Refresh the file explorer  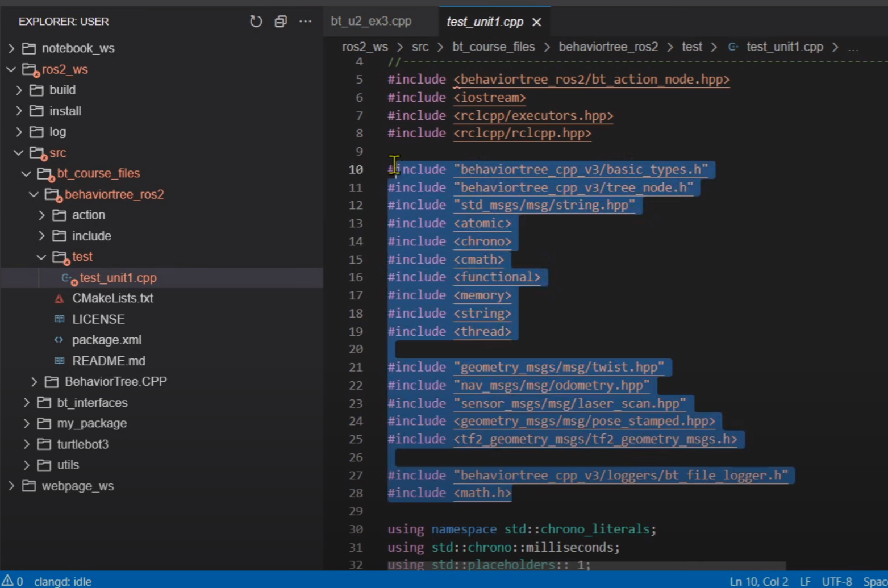coord(256,22)
